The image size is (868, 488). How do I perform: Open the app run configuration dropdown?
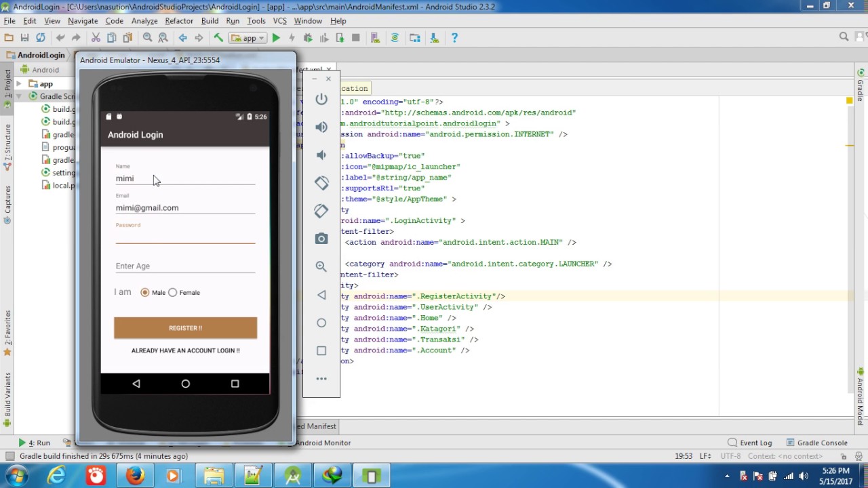247,38
